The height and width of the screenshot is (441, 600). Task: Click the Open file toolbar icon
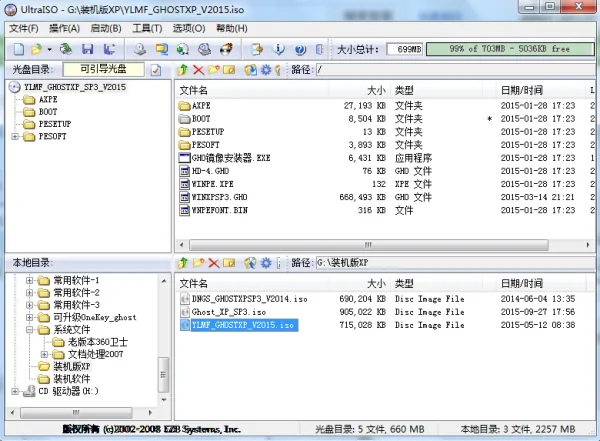36,49
